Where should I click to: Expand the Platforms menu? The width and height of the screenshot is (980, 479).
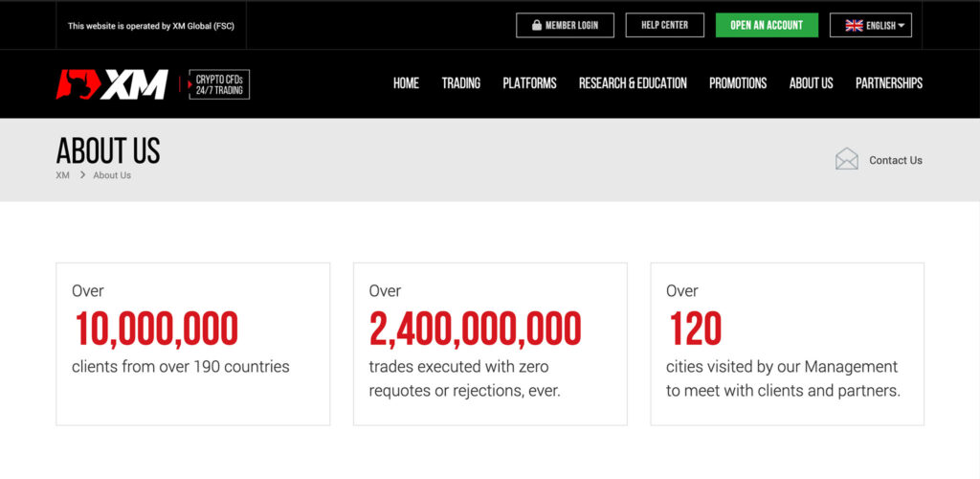click(529, 83)
